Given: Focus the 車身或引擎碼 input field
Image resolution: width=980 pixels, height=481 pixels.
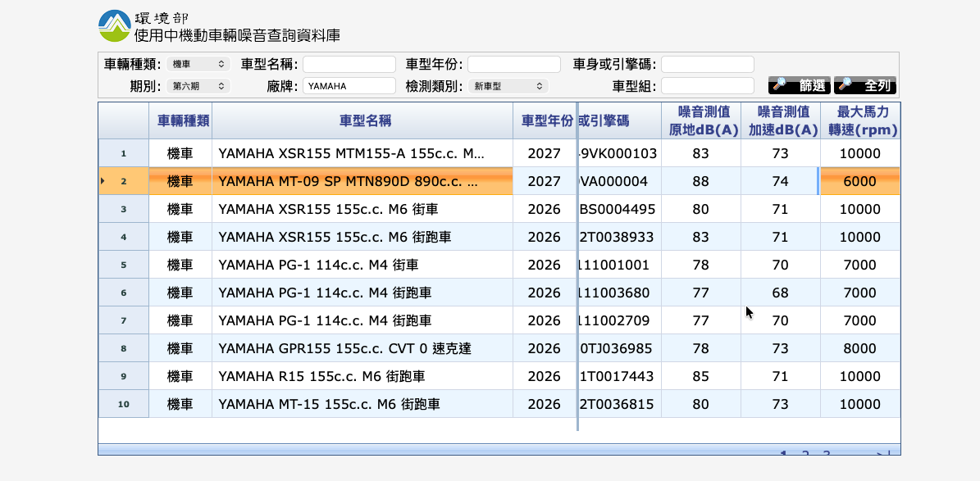Looking at the screenshot, I should pyautogui.click(x=708, y=65).
